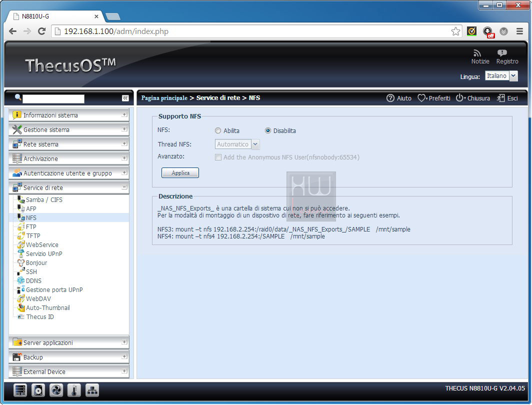Click the search magnifier icon in sidebar
This screenshot has height=405, width=532.
pyautogui.click(x=18, y=97)
